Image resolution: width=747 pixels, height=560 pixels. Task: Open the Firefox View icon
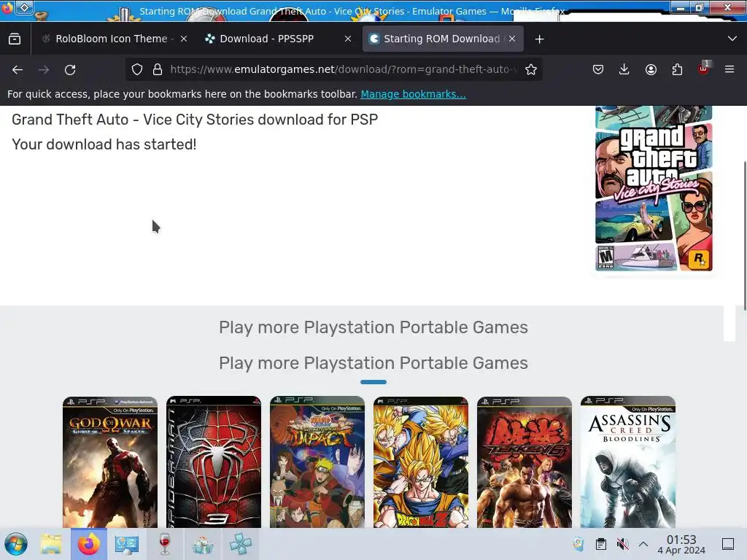point(15,39)
